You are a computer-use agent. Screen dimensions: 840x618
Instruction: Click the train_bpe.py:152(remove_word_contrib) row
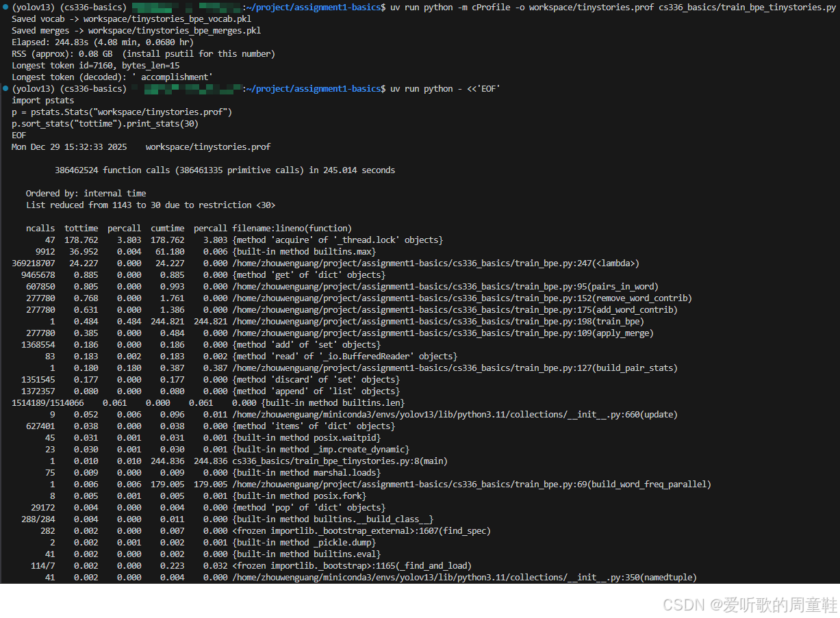pos(359,298)
